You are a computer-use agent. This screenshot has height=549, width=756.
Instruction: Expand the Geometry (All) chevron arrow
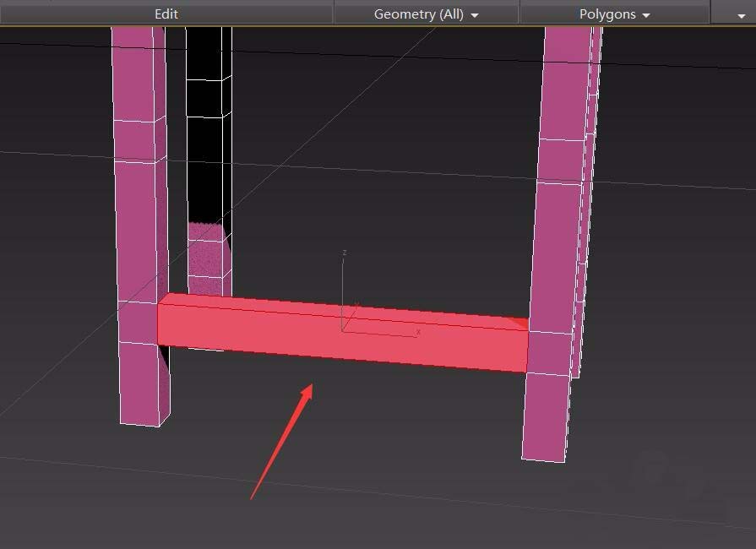pos(474,14)
